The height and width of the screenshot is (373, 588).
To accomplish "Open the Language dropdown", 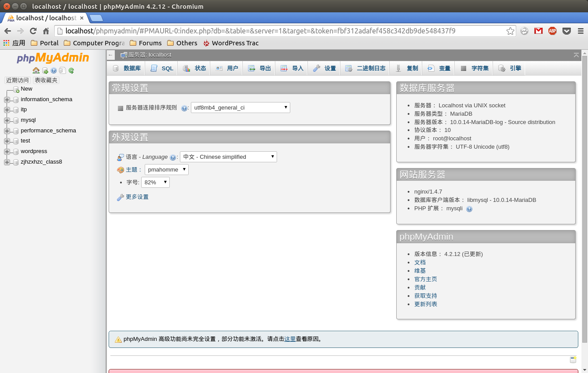I will [228, 157].
